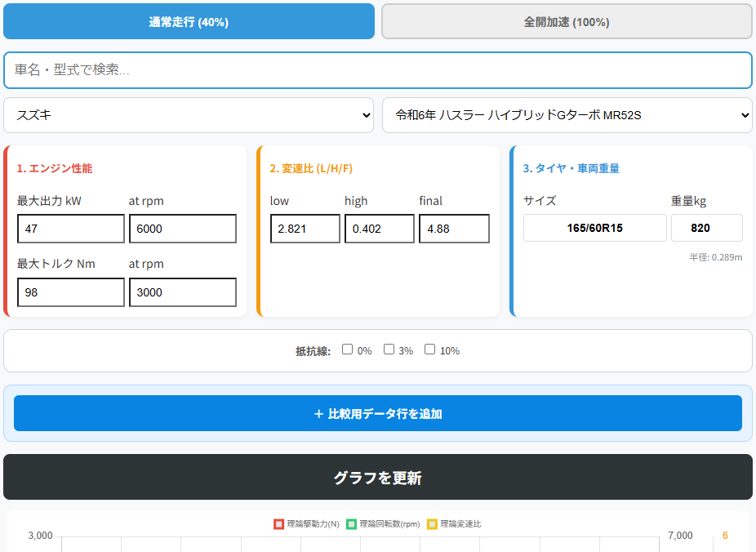Open the ハスラー model selection dropdown
This screenshot has height=552, width=756.
pos(567,115)
